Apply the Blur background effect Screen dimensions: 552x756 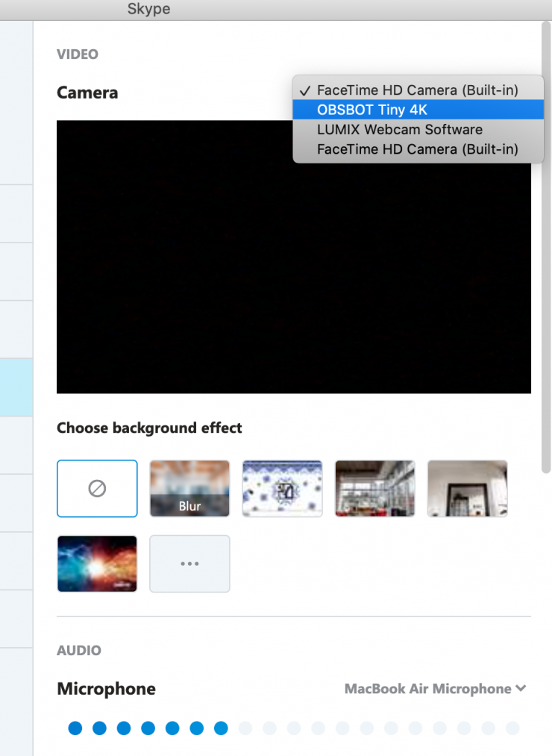coord(189,488)
